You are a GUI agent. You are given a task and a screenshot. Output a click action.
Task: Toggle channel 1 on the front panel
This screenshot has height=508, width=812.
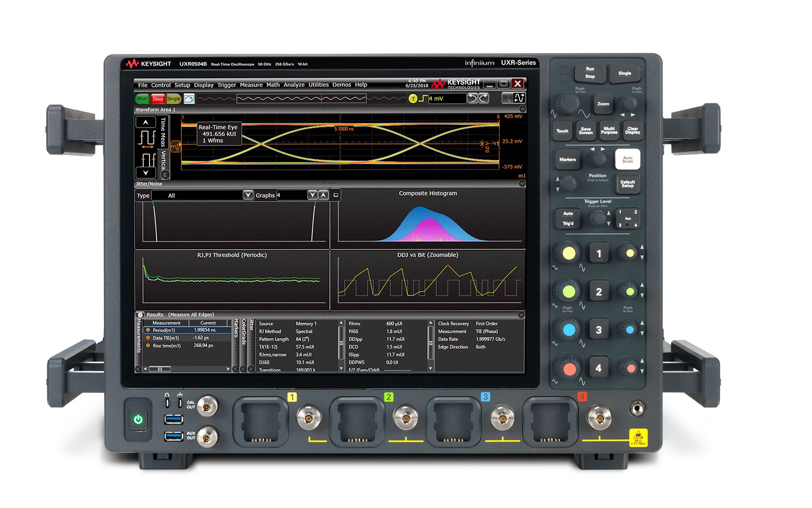pos(598,254)
